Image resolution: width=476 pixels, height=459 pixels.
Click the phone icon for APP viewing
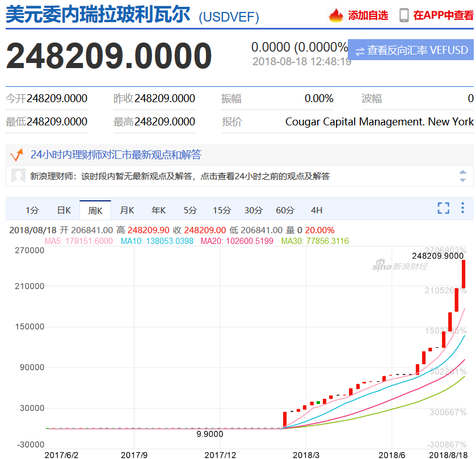pyautogui.click(x=404, y=15)
